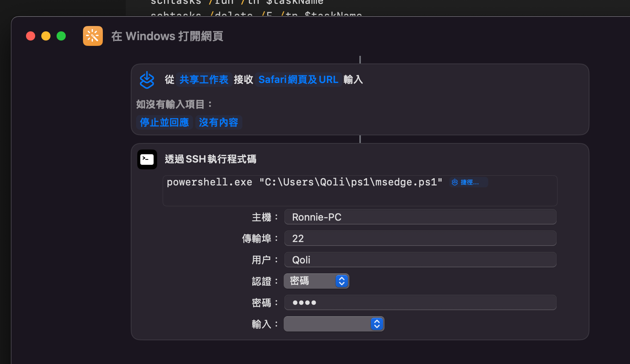Viewport: 630px width, 364px height.
Task: Open the 共享工作表 source selector
Action: click(x=204, y=80)
